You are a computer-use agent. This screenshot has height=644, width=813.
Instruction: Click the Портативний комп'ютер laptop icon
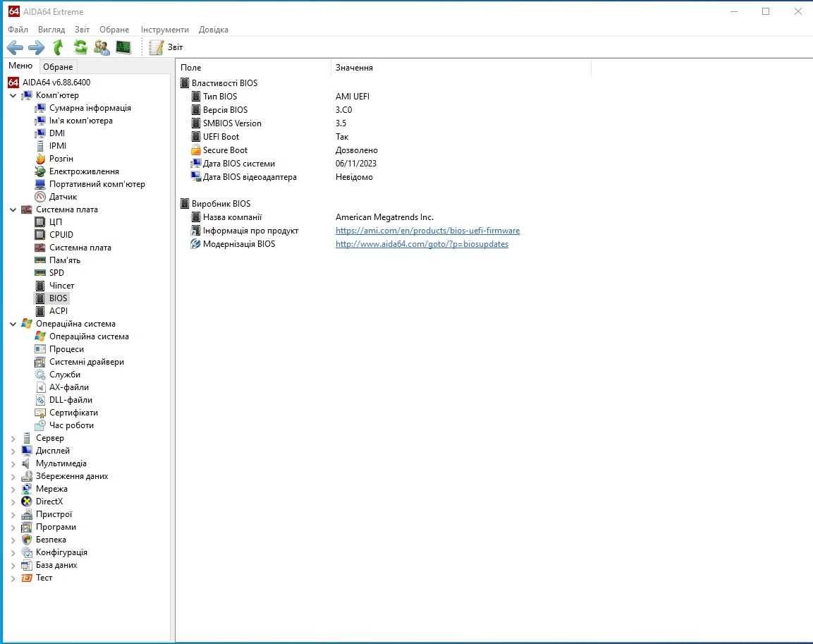pos(40,184)
